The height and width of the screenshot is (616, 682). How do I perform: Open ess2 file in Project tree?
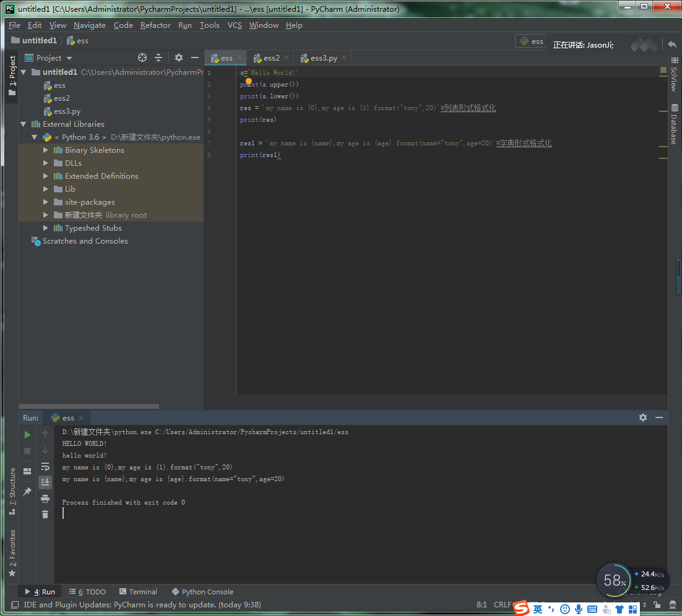(61, 98)
